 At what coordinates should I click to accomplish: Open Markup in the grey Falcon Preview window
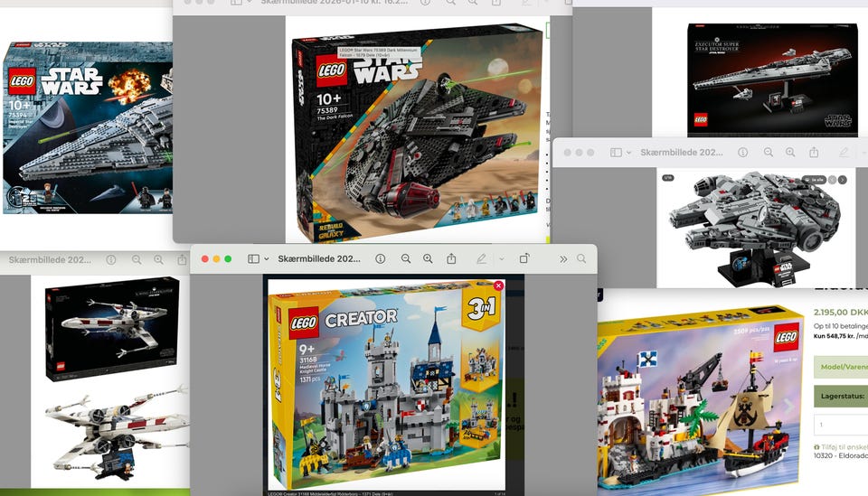844,152
